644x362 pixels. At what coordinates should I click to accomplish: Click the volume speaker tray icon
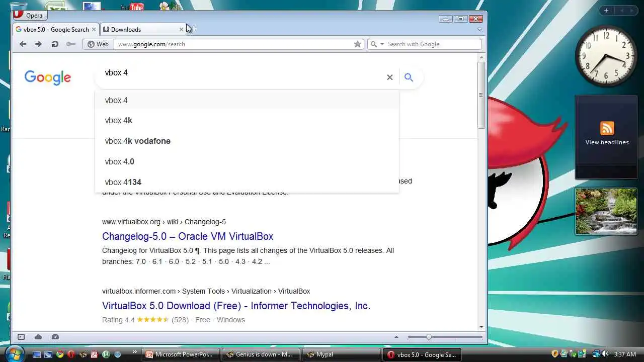605,354
